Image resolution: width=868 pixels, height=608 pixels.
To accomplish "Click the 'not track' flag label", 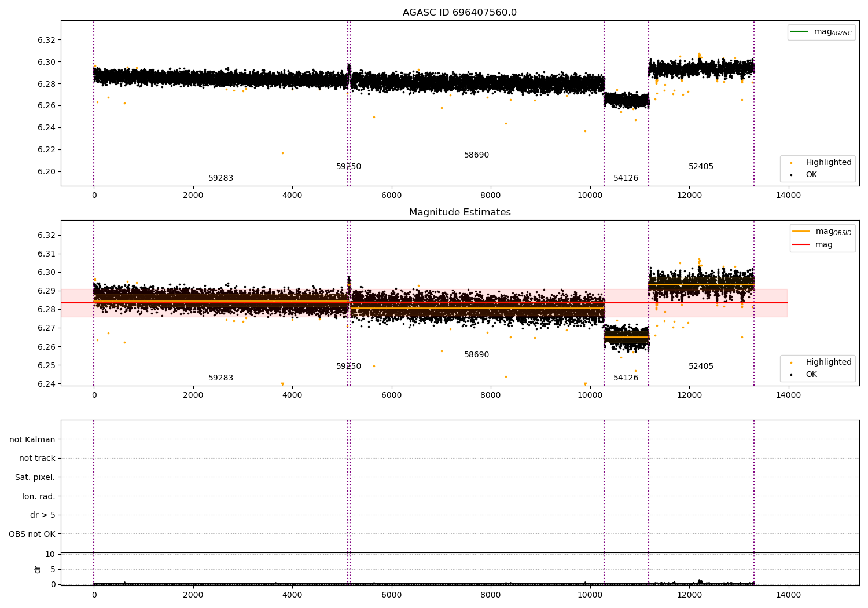I will 37,459.
